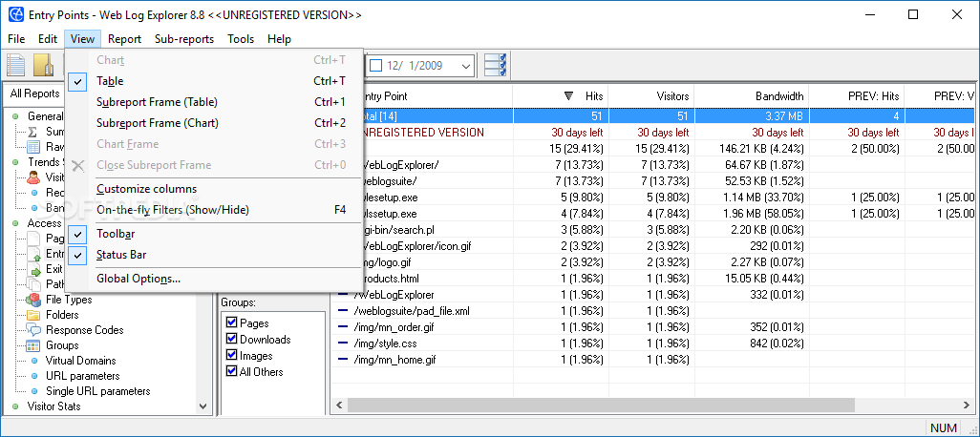Toggle Status Bar visibility in View menu
This screenshot has height=437, width=980.
tap(214, 255)
